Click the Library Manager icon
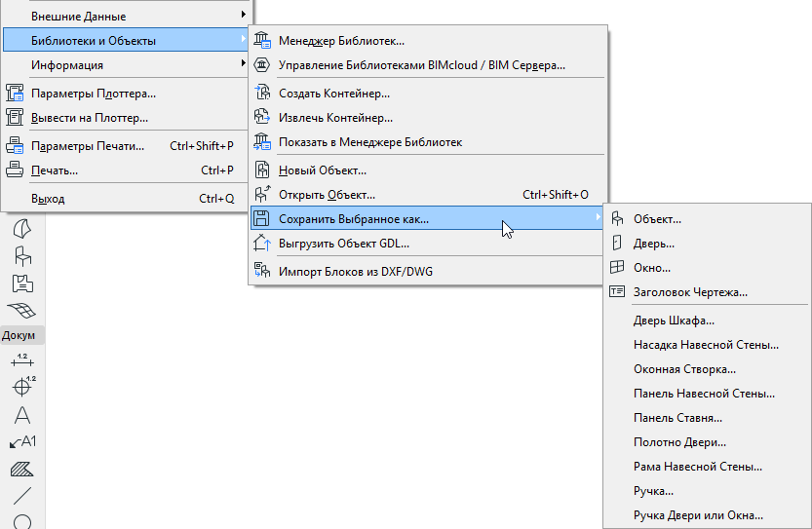The width and height of the screenshot is (812, 529). (x=262, y=40)
